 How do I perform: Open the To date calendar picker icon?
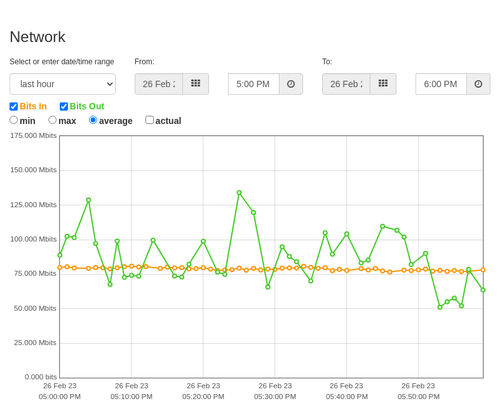click(x=383, y=84)
